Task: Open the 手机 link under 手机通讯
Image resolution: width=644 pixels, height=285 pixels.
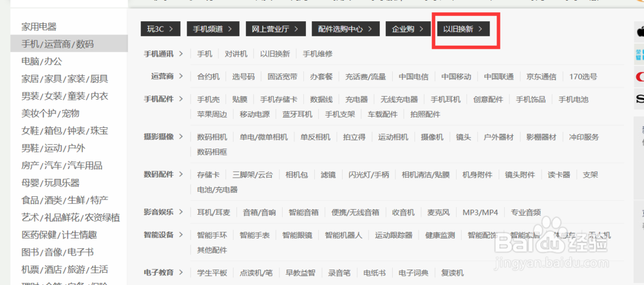Action: point(205,54)
